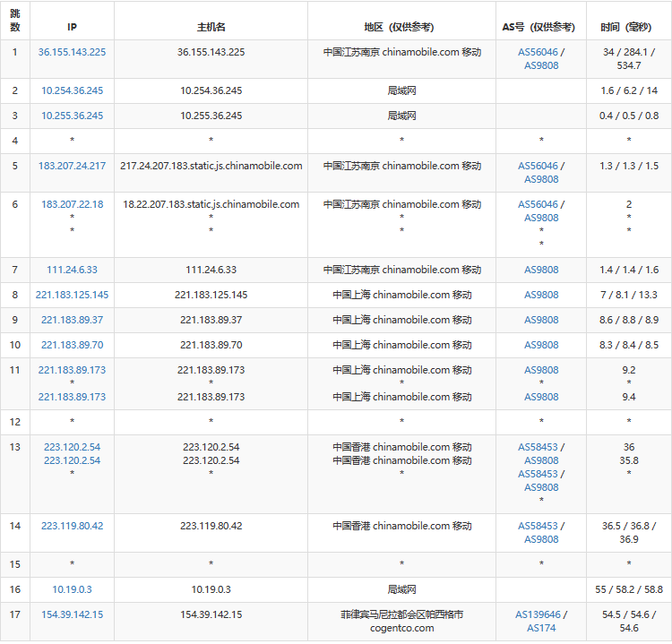Select time value 55 / 58.2 / 58.8
Screen dimensions: 672x644
[629, 589]
